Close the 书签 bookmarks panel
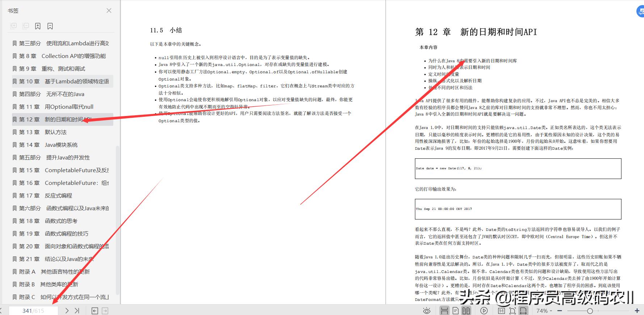The image size is (644, 315). click(x=109, y=11)
